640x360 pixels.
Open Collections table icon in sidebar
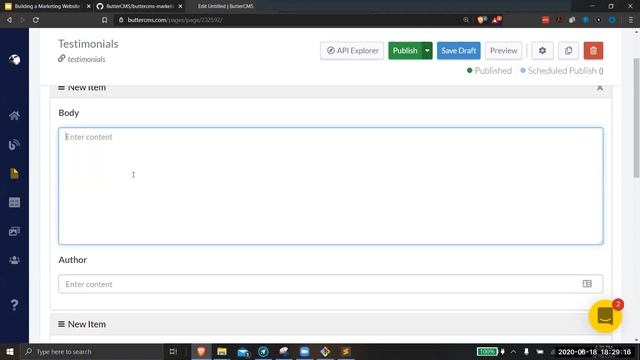[14, 202]
